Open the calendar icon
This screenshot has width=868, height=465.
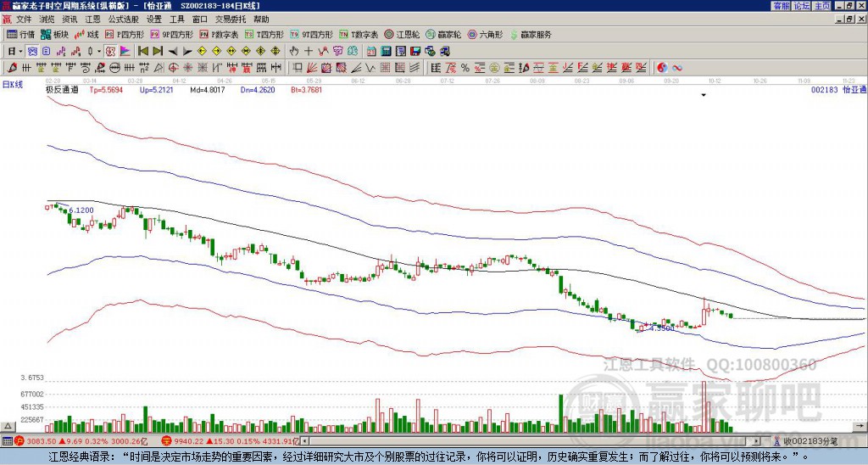371,52
